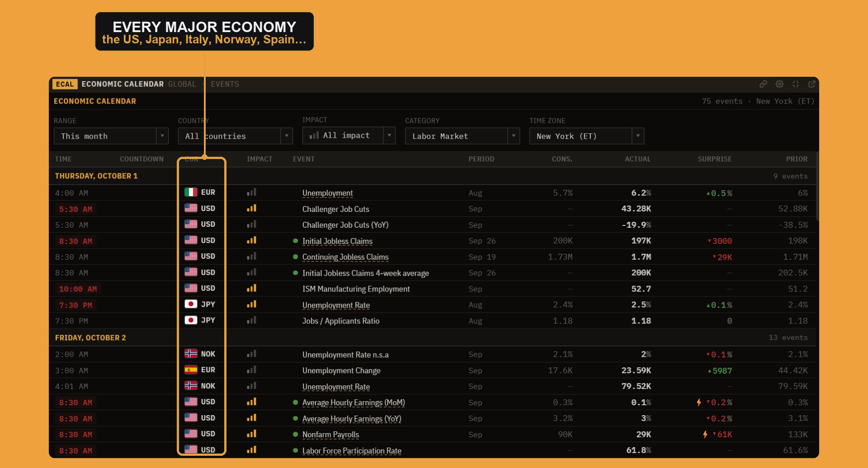Click Spain flag on Unemployment Change row
868x468 pixels.
click(191, 370)
